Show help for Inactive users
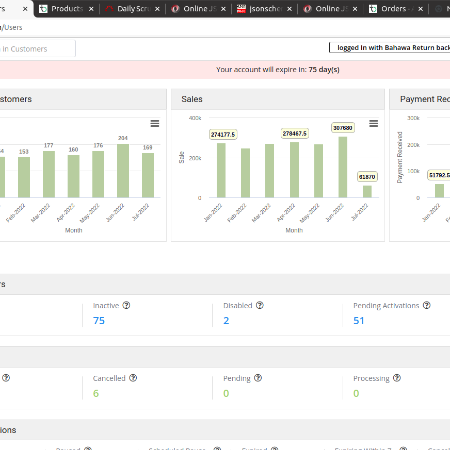The image size is (450, 450). (126, 305)
